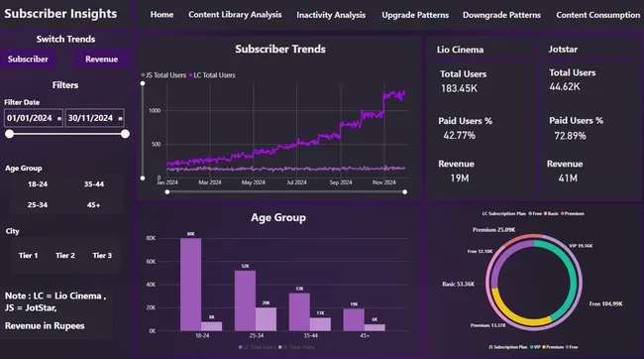The height and width of the screenshot is (359, 644).
Task: Go to Inactivity Analysis page
Action: pos(331,15)
